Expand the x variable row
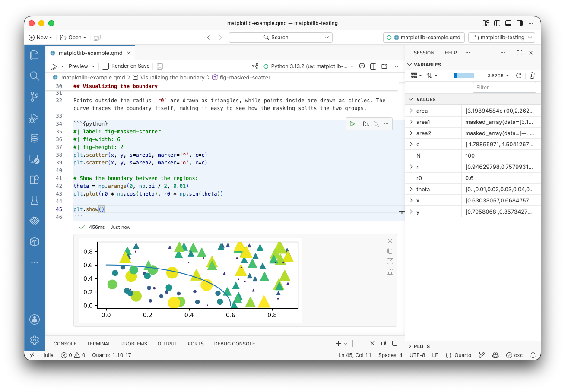565x392 pixels. (x=411, y=201)
